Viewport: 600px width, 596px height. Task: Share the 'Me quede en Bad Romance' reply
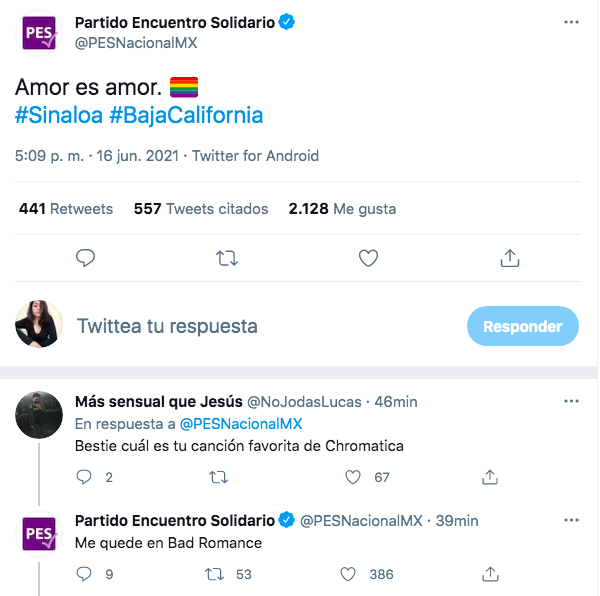click(x=490, y=574)
